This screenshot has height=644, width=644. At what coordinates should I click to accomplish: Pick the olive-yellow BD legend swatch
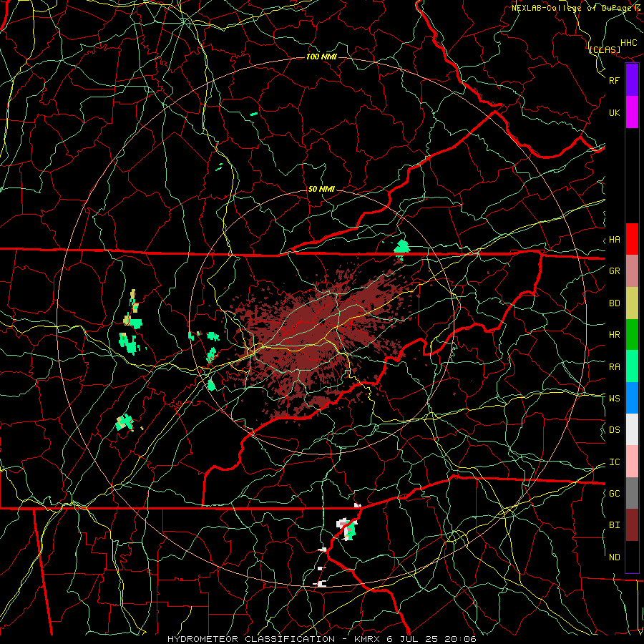tap(632, 303)
